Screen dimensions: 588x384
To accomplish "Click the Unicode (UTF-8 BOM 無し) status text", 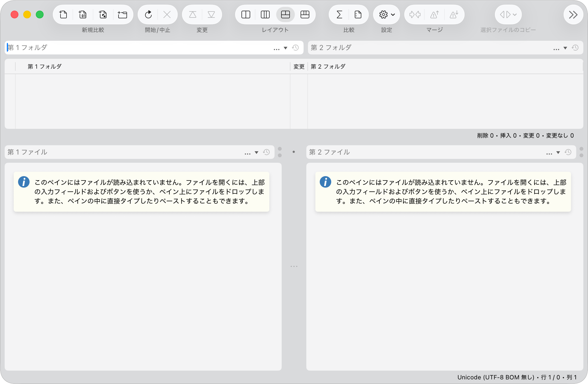I will 496,377.
